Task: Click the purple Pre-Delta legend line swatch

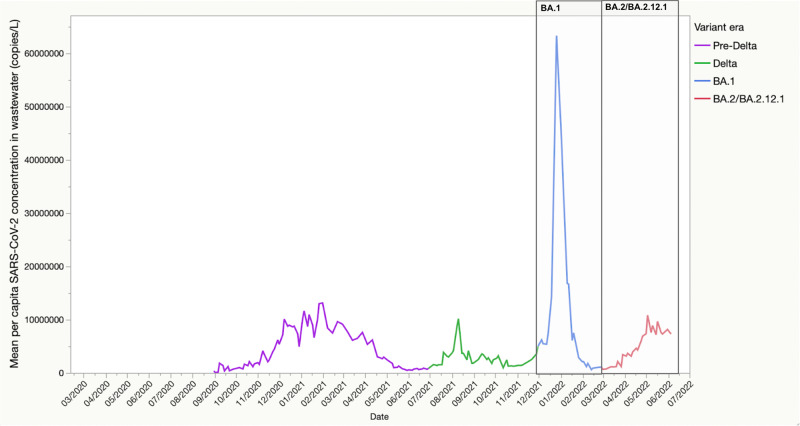Action: click(x=704, y=45)
